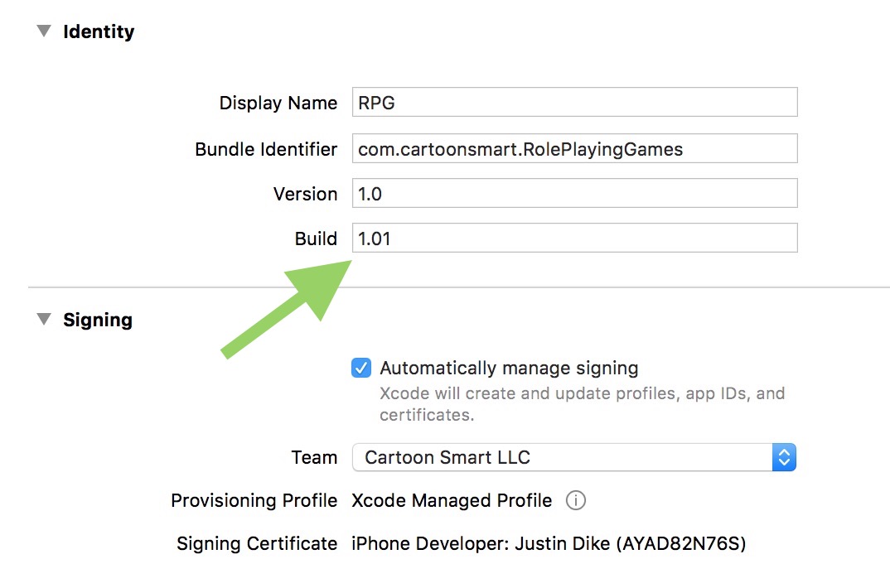890x588 pixels.
Task: Click the Xcode Managed Profile text
Action: (x=452, y=500)
